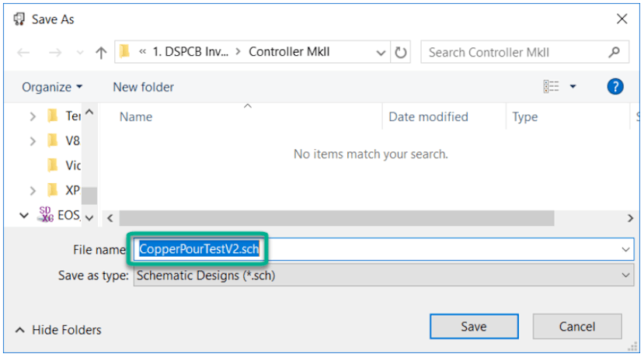Sort by the Name column header

click(x=136, y=117)
